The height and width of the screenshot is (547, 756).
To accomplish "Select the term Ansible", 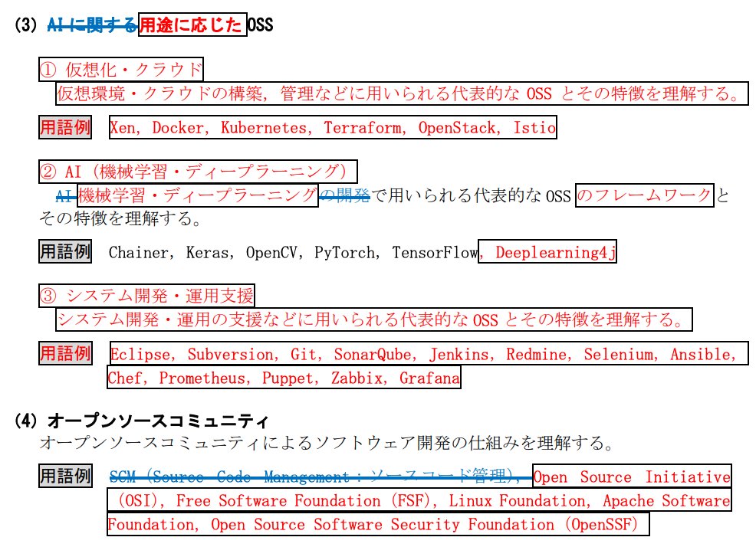I will tap(702, 354).
